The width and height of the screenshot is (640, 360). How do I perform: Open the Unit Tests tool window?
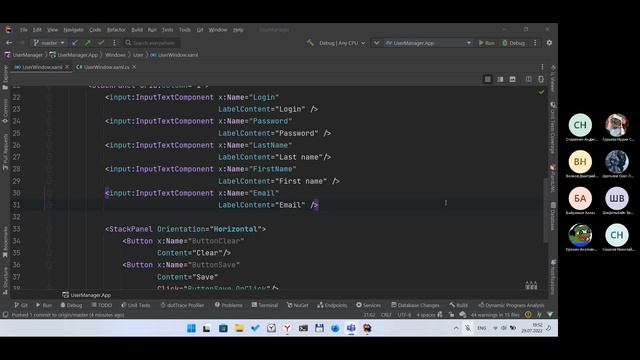click(136, 305)
